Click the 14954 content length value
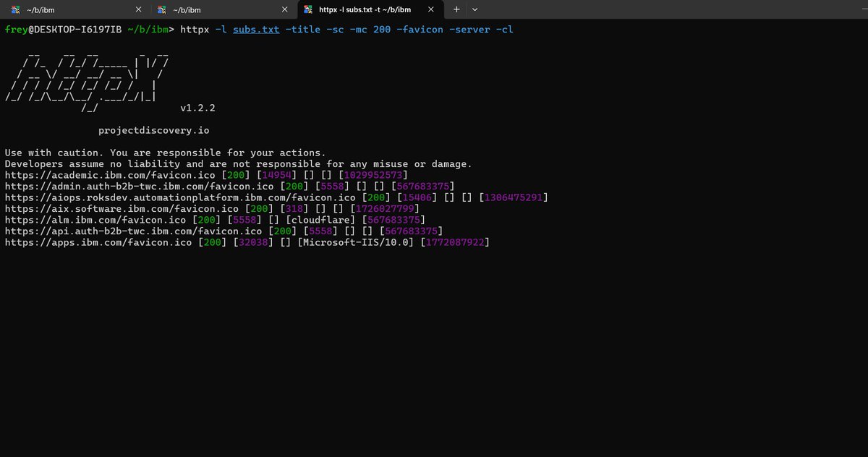Viewport: 868px width, 457px height. coord(276,176)
